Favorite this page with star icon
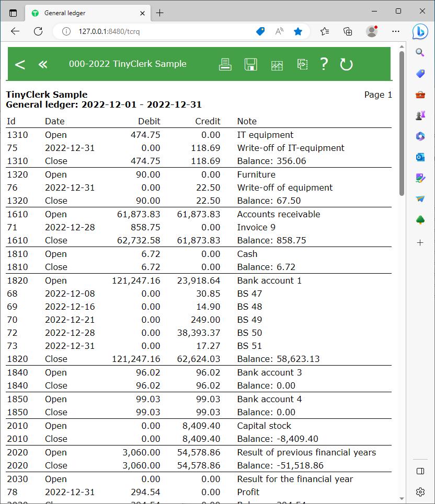 coord(298,31)
